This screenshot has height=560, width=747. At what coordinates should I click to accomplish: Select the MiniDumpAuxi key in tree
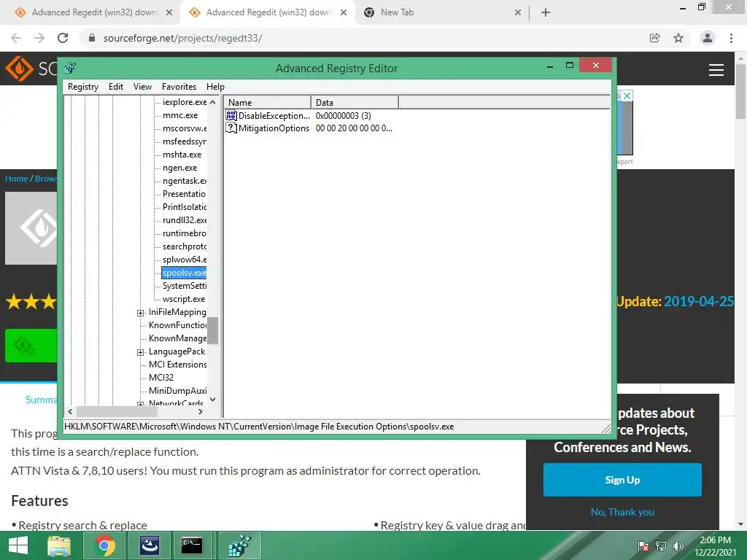coord(177,391)
